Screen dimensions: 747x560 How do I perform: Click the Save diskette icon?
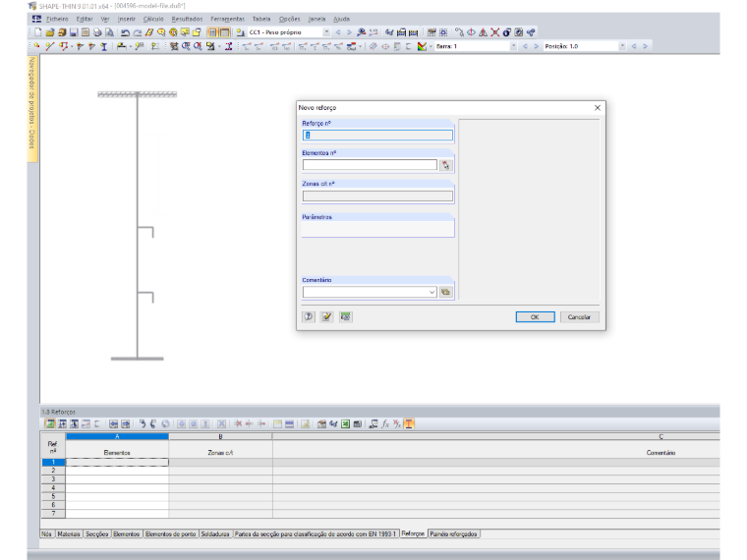(x=74, y=32)
